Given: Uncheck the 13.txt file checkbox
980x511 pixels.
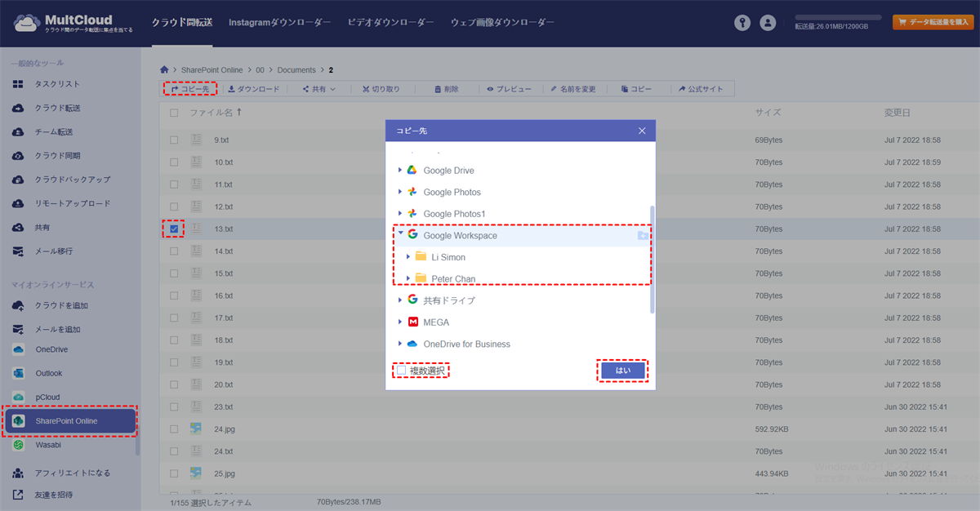Looking at the screenshot, I should pos(174,229).
